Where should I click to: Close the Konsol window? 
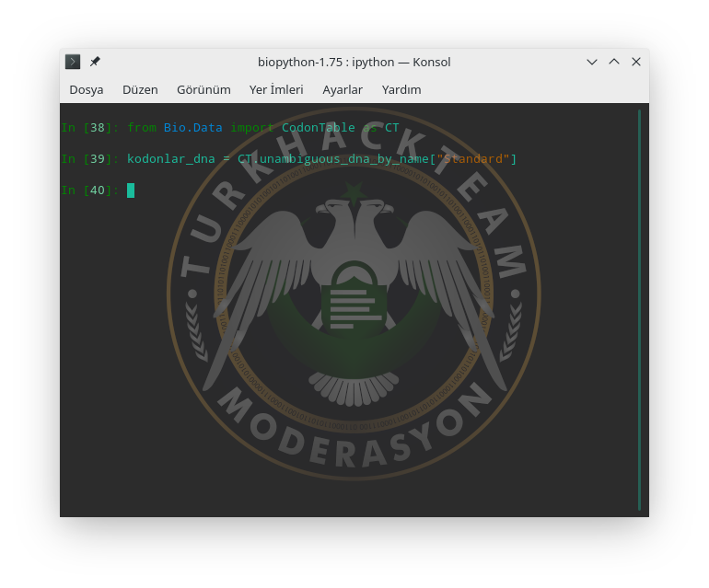(x=636, y=62)
